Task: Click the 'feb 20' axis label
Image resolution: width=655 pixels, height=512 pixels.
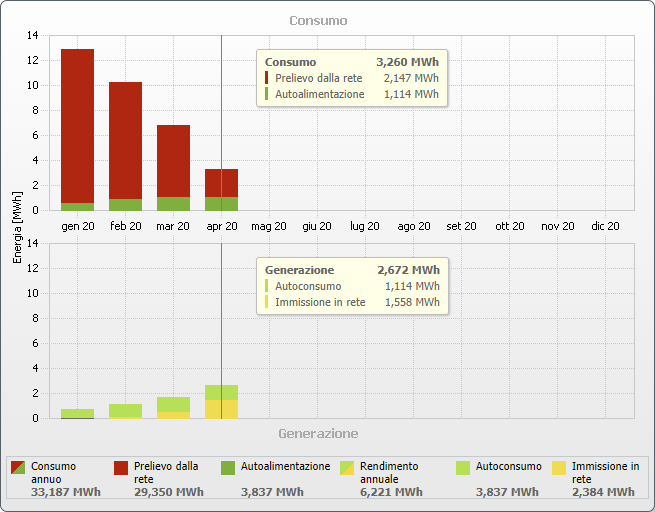Action: pyautogui.click(x=126, y=226)
